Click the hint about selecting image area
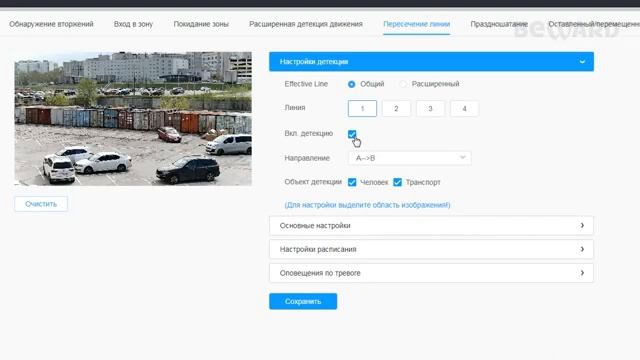This screenshot has width=640, height=360. pos(367,205)
